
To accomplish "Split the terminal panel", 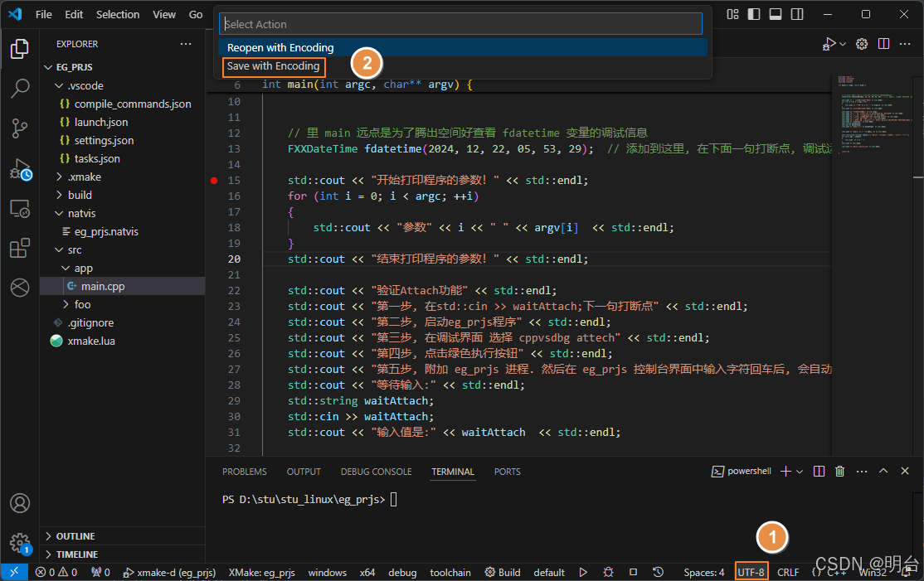I will click(819, 471).
